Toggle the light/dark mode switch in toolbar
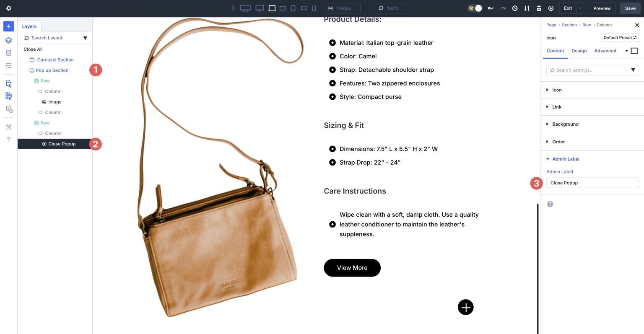This screenshot has height=334, width=644. [x=474, y=8]
